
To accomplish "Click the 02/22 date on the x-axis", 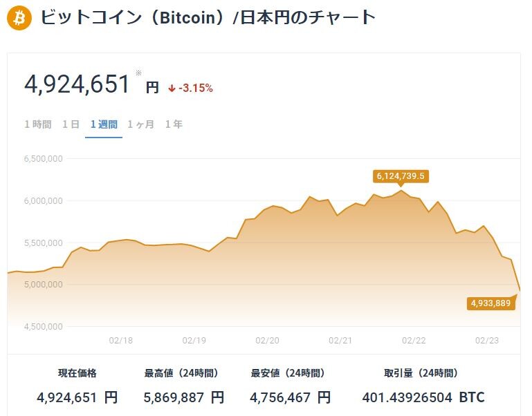I will [414, 341].
